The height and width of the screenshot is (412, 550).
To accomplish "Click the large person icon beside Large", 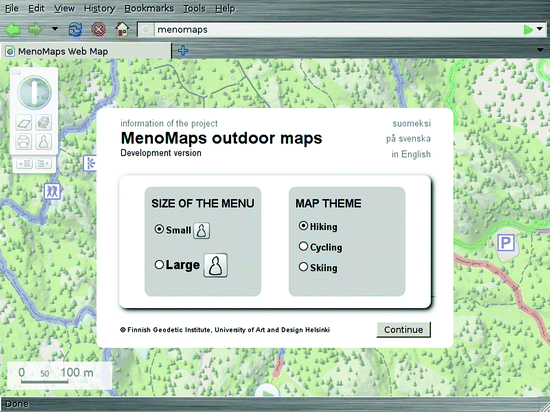I will pos(215,265).
